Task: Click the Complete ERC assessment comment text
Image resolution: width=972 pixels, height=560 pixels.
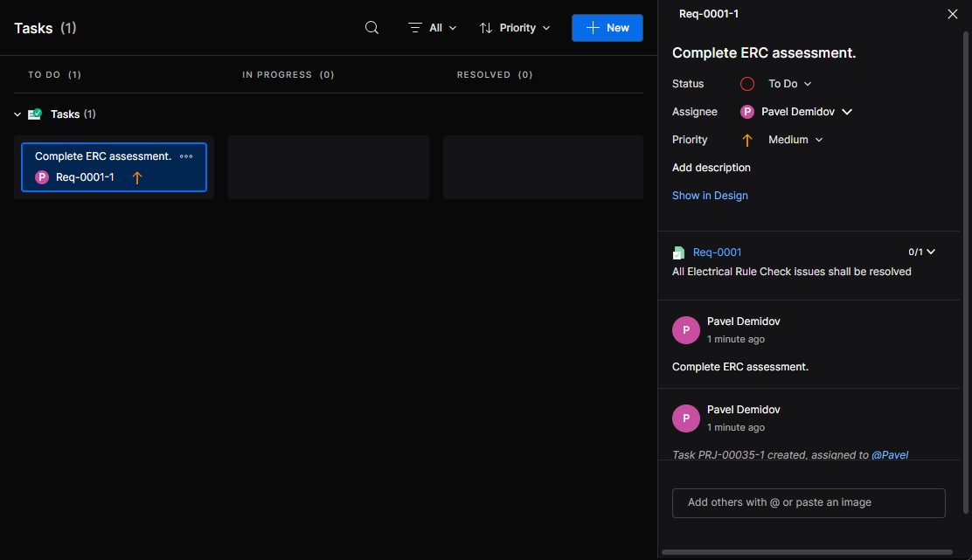Action: (740, 367)
